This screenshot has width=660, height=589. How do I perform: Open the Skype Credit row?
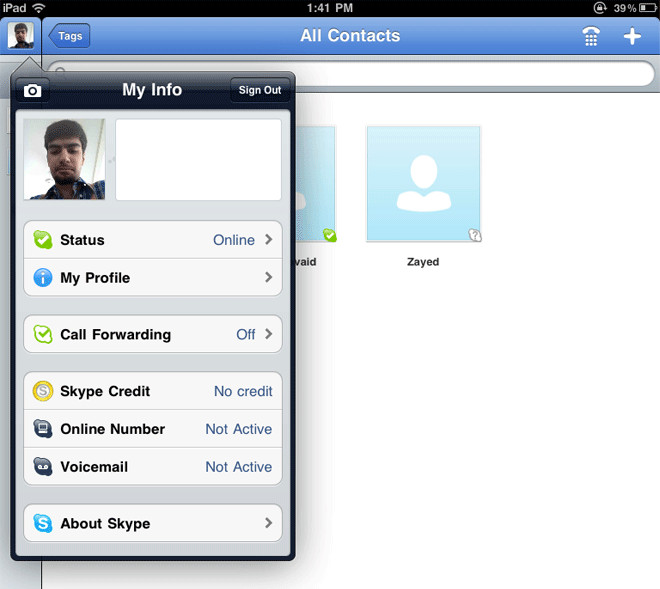click(x=153, y=391)
